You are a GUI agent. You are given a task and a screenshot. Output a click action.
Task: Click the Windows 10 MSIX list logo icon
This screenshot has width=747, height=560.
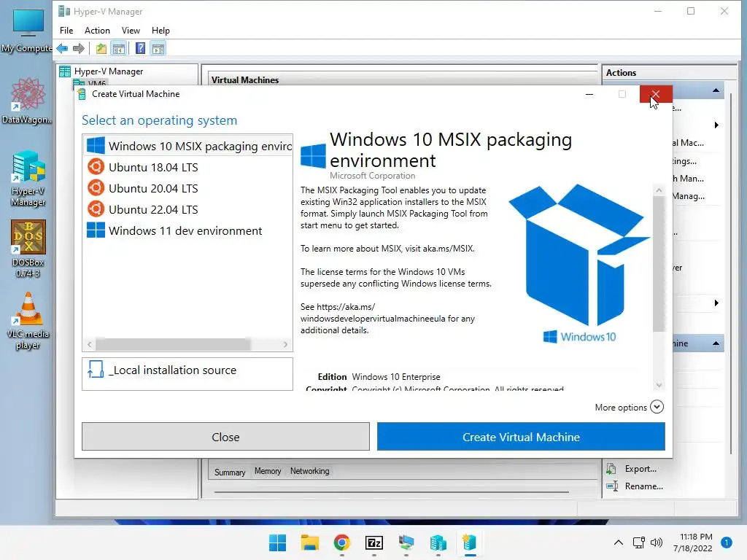pos(96,145)
